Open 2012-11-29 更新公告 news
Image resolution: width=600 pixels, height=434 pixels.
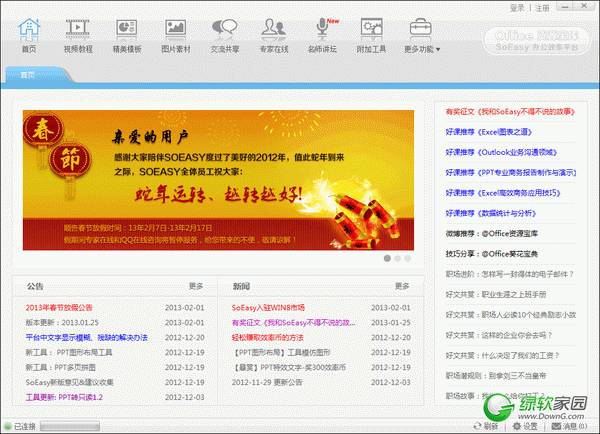pos(267,382)
